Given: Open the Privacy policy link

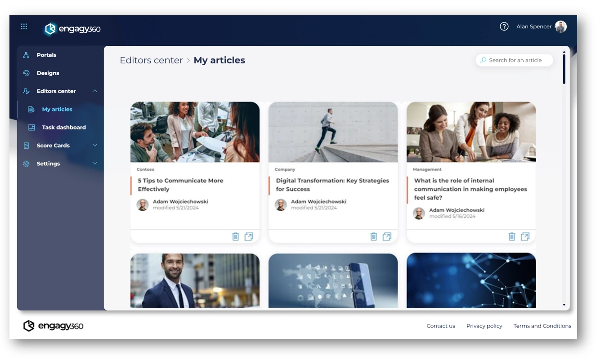Looking at the screenshot, I should (484, 326).
